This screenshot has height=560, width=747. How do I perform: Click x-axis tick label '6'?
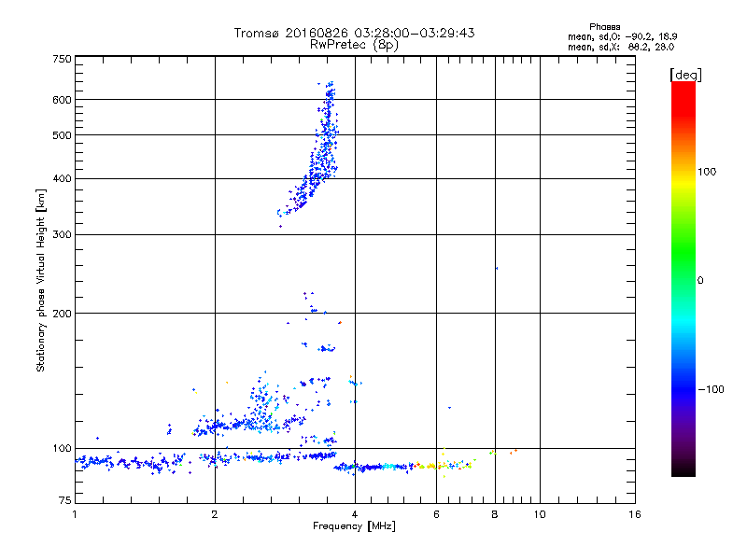coord(436,514)
